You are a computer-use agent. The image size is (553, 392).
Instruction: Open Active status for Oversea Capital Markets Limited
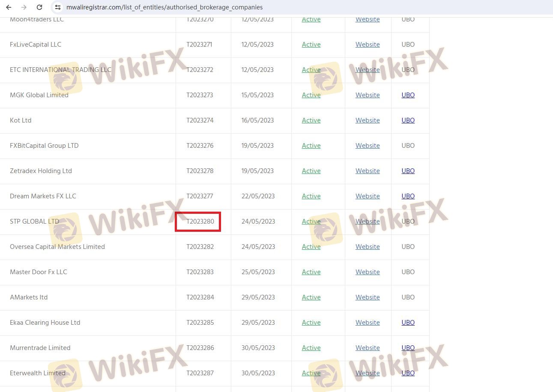(x=311, y=247)
